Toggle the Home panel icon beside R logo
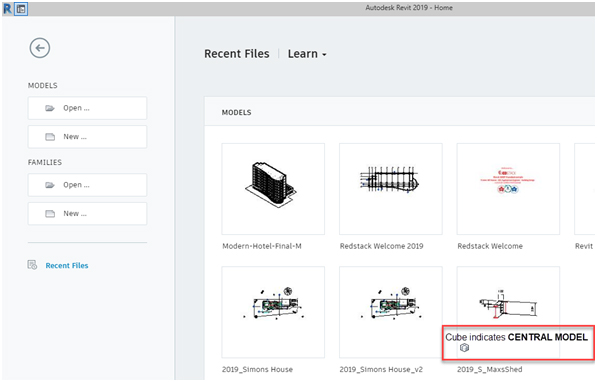 (x=21, y=9)
